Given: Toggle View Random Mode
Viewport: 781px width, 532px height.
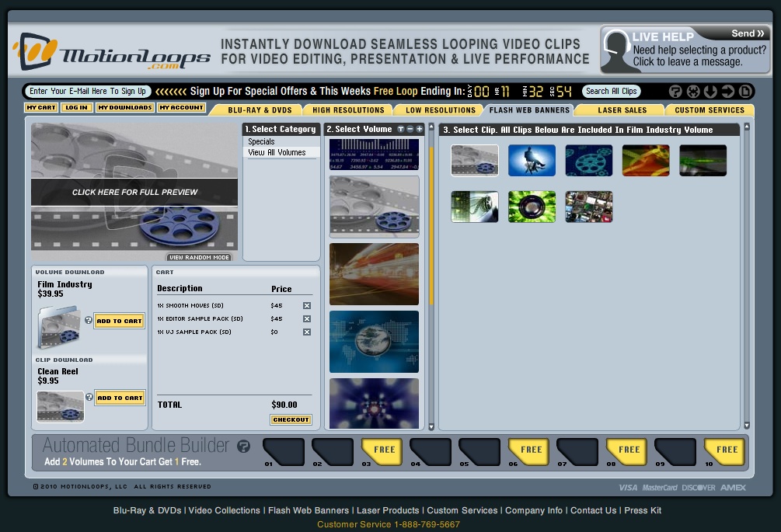Looking at the screenshot, I should [199, 257].
